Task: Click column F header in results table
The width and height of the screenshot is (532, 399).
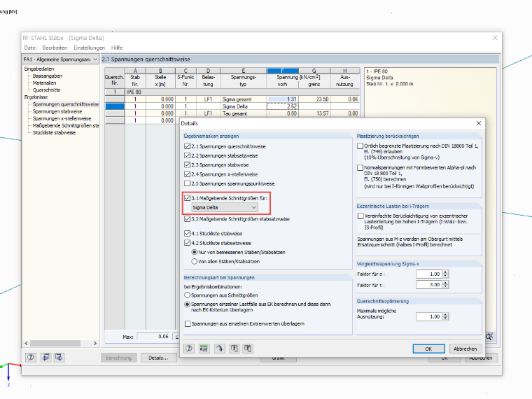Action: pyautogui.click(x=283, y=71)
